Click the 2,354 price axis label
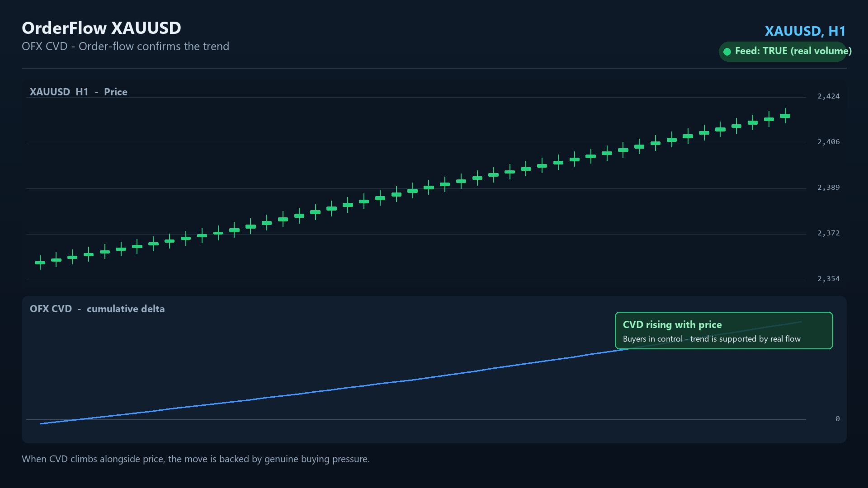Viewport: 868px width, 488px height. pyautogui.click(x=828, y=279)
